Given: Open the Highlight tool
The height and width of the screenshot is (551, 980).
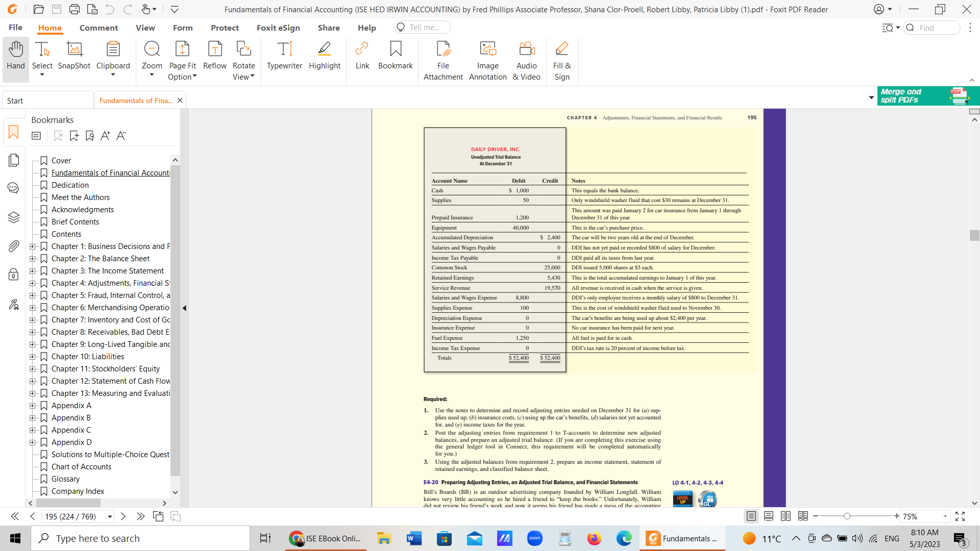Looking at the screenshot, I should 324,56.
